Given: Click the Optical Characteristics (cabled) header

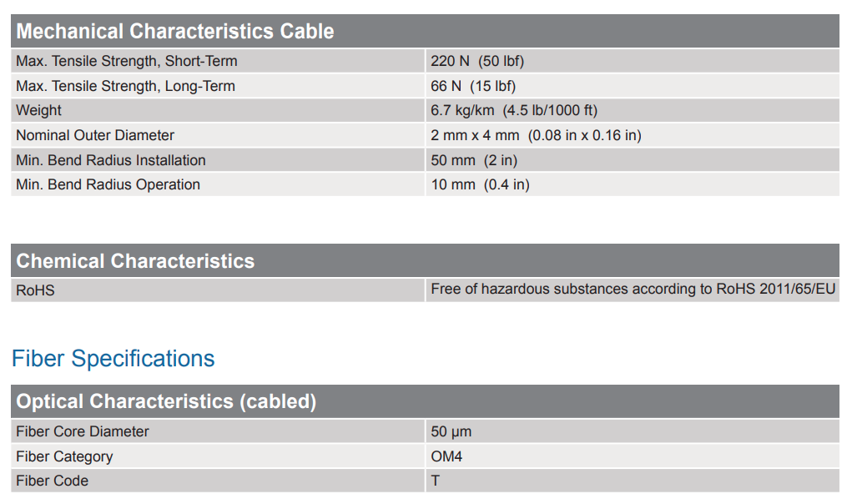Looking at the screenshot, I should point(166,401).
